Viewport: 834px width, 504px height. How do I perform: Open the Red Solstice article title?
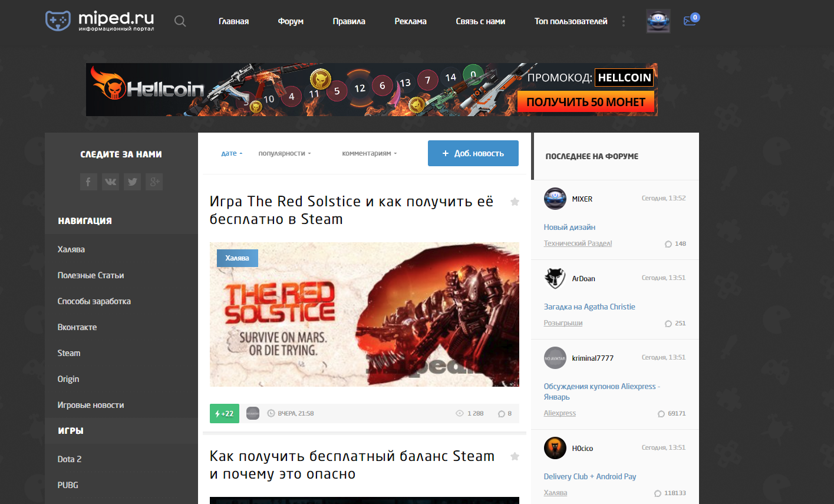click(x=351, y=210)
